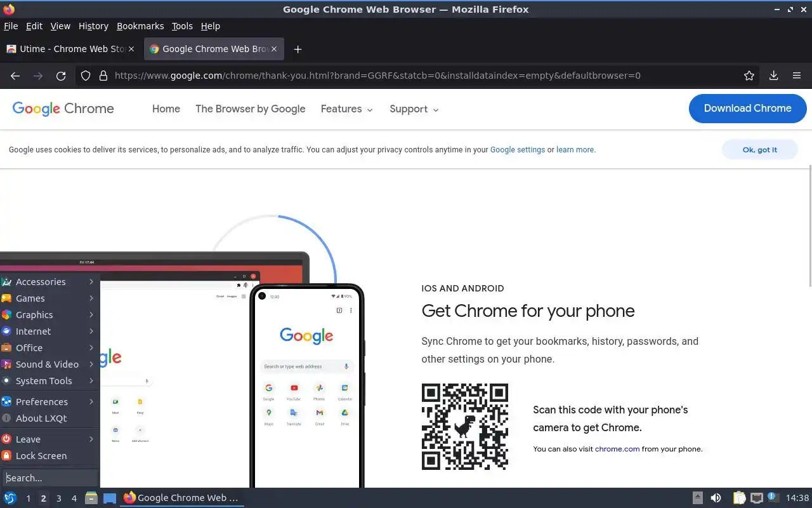
Task: Switch to the Utime Chrome Web Store tab
Action: 70,49
